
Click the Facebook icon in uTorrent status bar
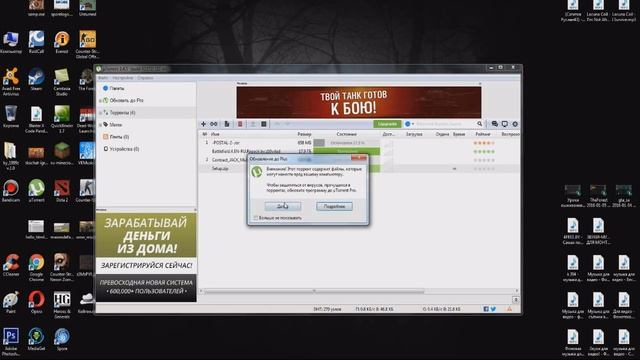pos(486,309)
